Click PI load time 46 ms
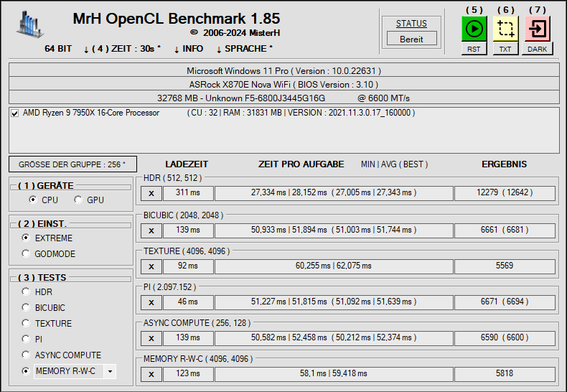 [x=188, y=302]
